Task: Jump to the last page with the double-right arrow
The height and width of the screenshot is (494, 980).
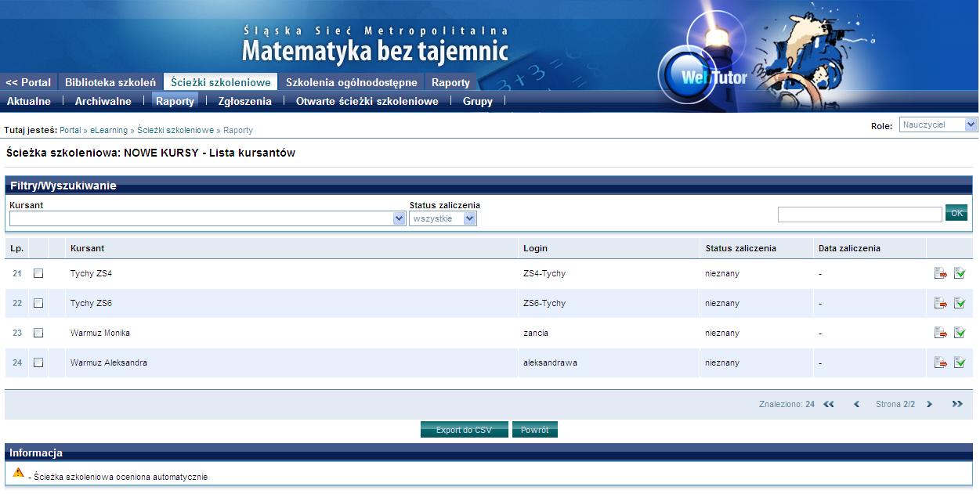Action: click(x=957, y=404)
